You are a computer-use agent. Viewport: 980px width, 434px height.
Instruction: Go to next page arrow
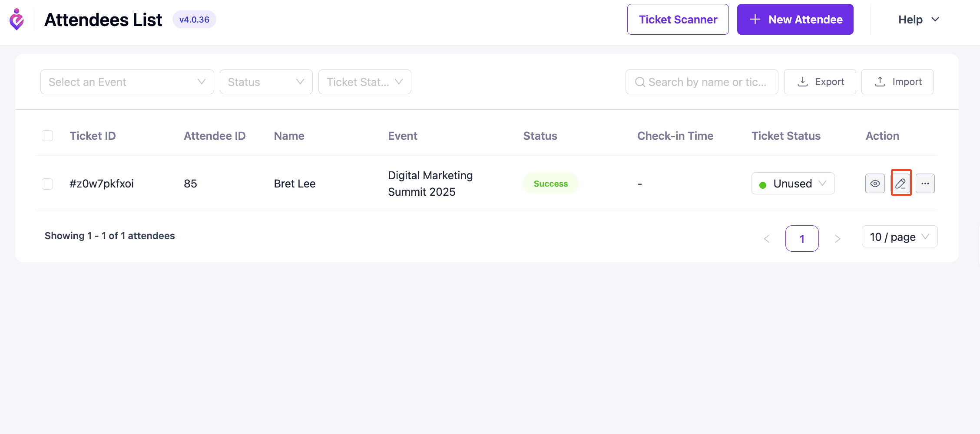pyautogui.click(x=838, y=239)
